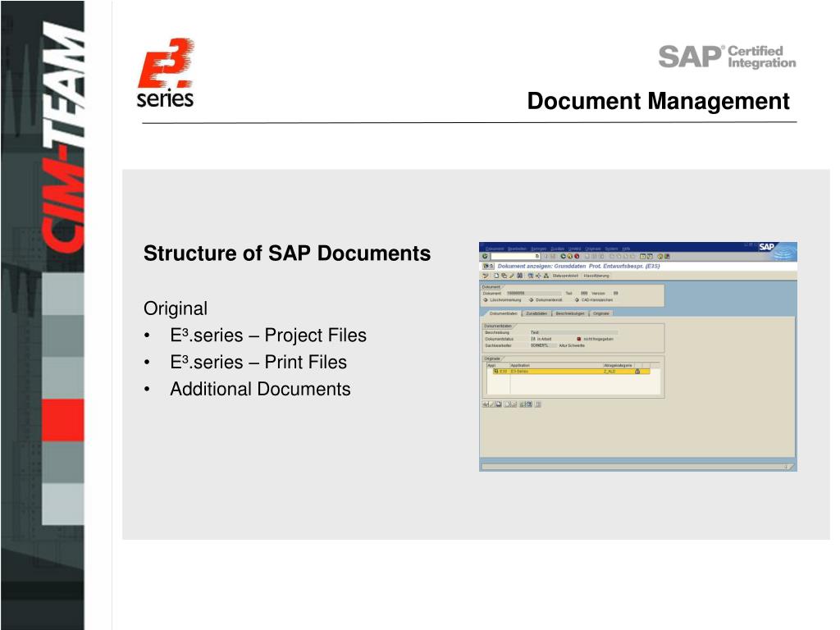Click the red 'nicht freigegeben' status indicator
The image size is (840, 630).
(x=579, y=339)
